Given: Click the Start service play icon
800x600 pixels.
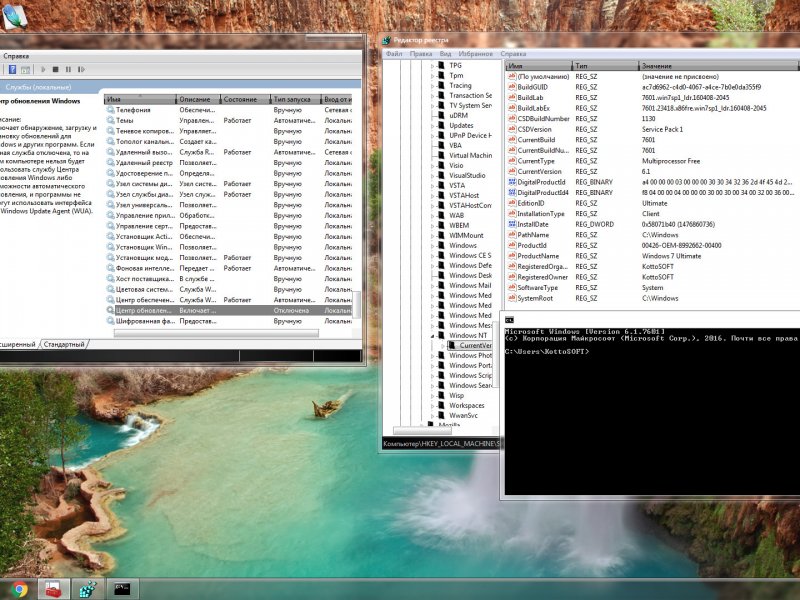Looking at the screenshot, I should point(43,69).
